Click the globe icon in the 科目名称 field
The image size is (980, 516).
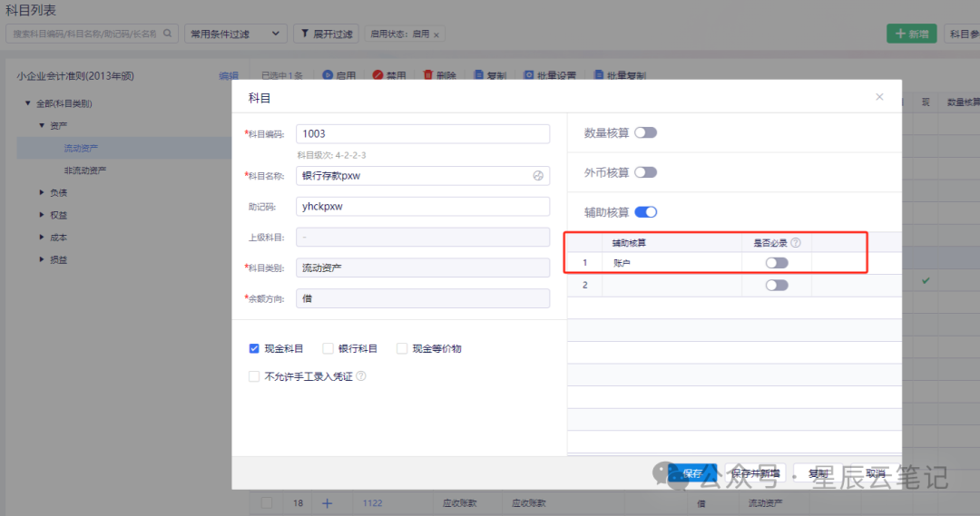(x=537, y=176)
